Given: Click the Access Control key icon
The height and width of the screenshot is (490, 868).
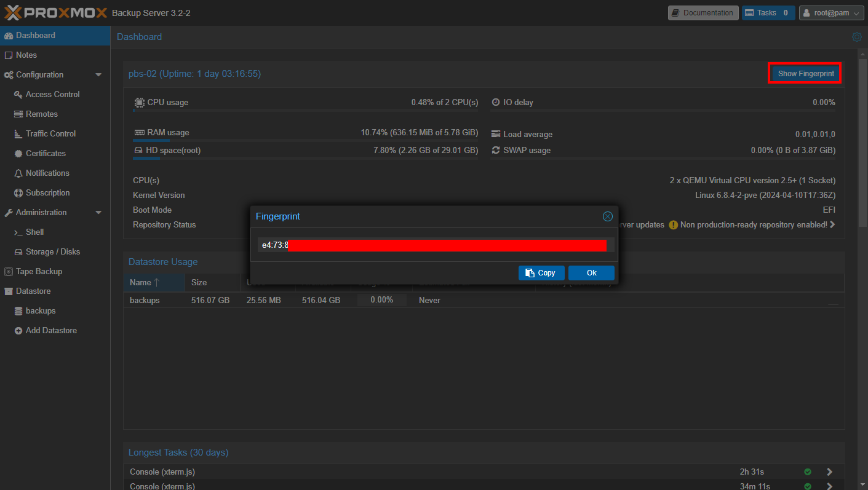Looking at the screenshot, I should (18, 95).
